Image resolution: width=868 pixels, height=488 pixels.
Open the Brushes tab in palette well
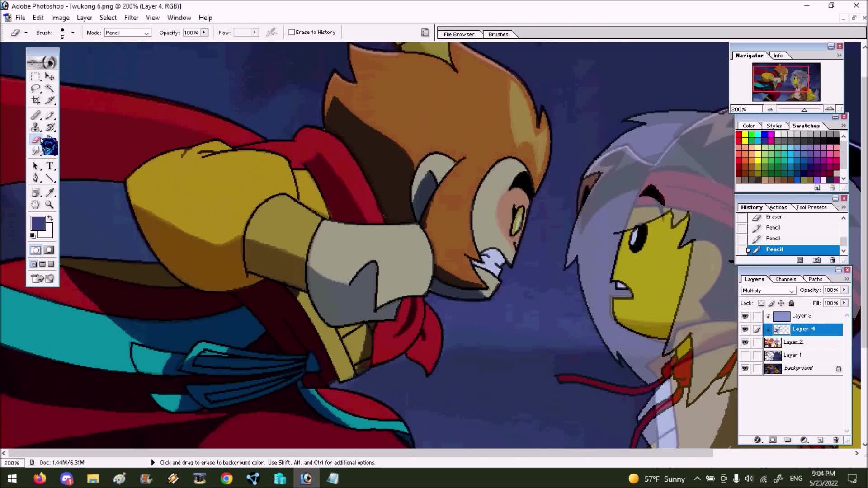pyautogui.click(x=498, y=34)
